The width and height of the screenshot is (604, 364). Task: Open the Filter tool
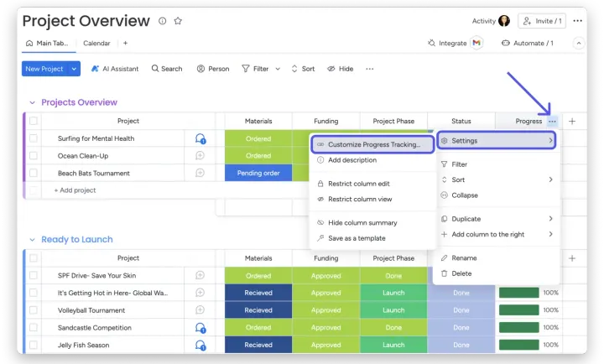(x=255, y=69)
